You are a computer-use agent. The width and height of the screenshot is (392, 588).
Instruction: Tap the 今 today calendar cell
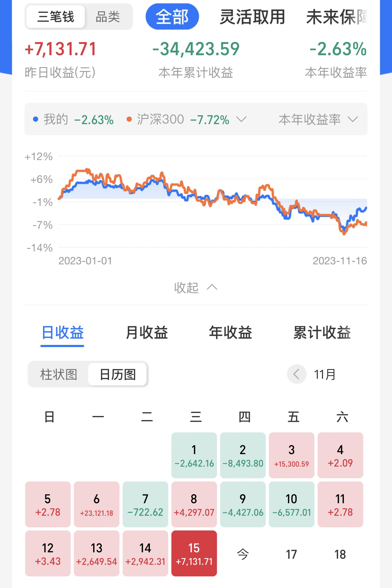[243, 554]
